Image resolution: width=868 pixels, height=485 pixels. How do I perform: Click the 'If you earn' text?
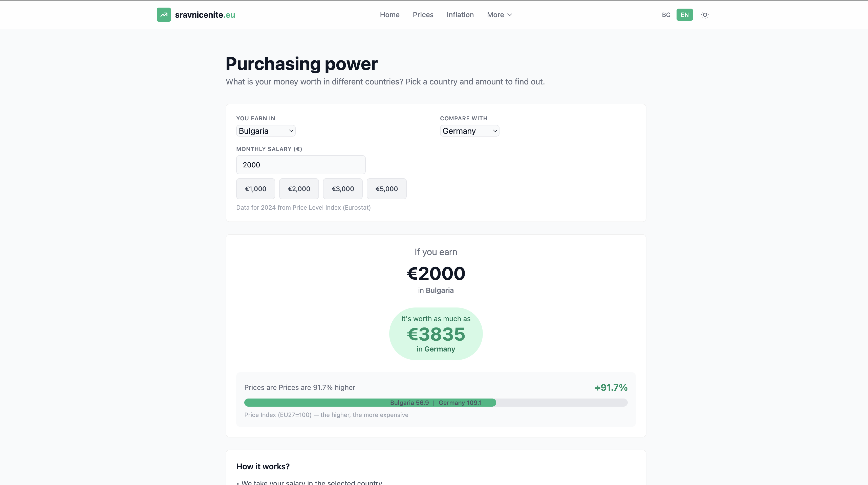click(x=436, y=252)
